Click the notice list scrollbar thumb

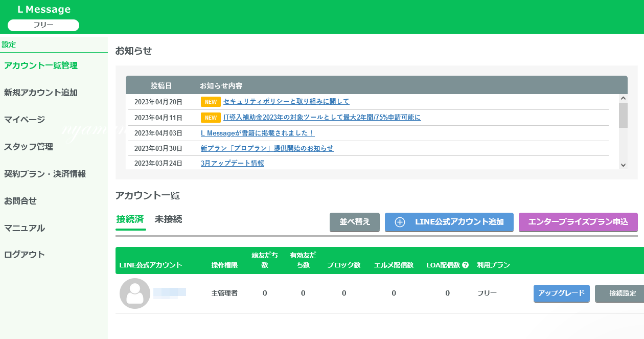point(623,115)
